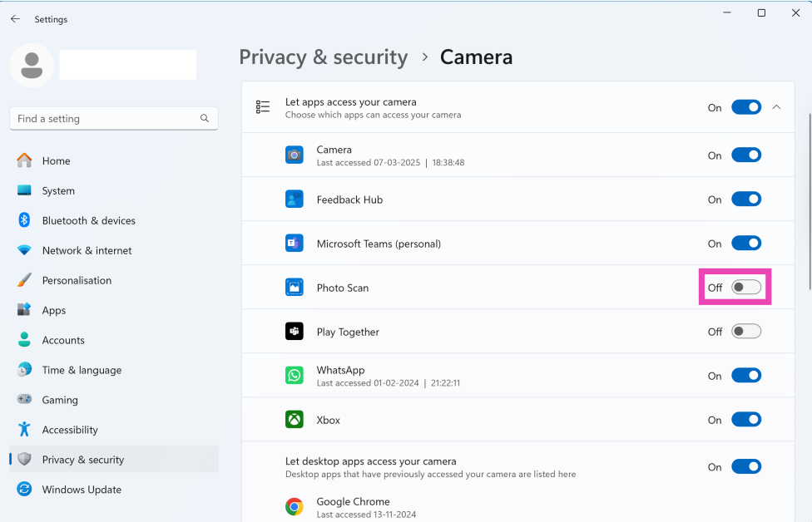
Task: Click the user profile avatar
Action: coord(32,65)
